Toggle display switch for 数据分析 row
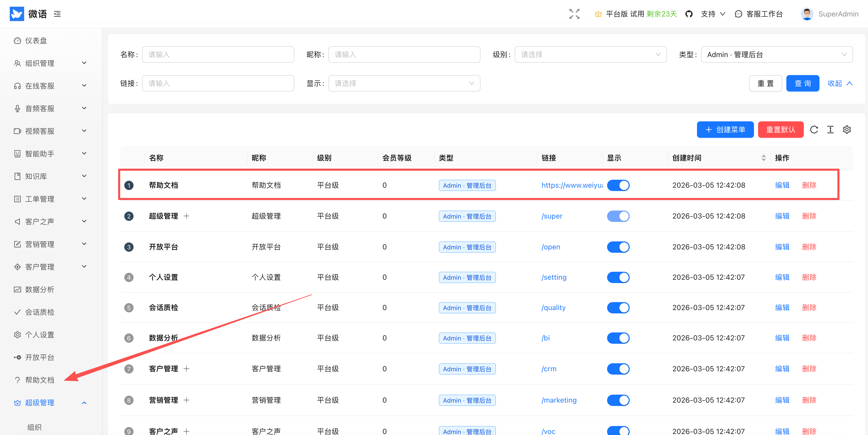This screenshot has width=868, height=435. point(618,338)
